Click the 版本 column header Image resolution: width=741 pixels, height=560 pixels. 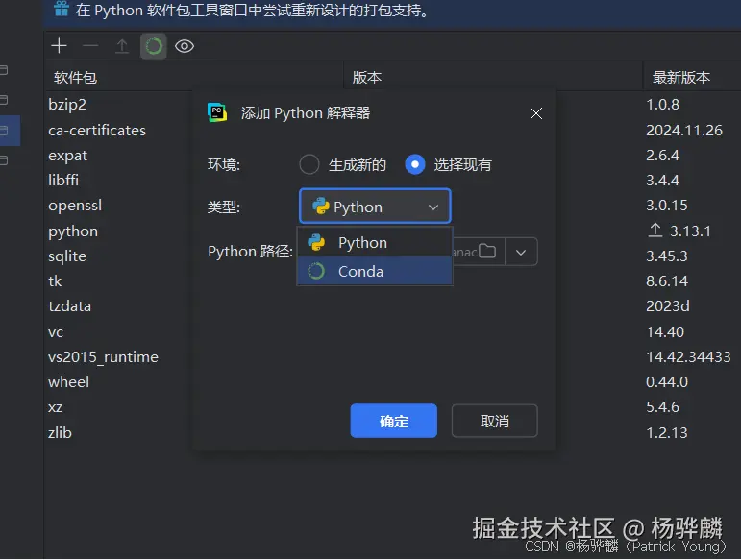pyautogui.click(x=367, y=77)
